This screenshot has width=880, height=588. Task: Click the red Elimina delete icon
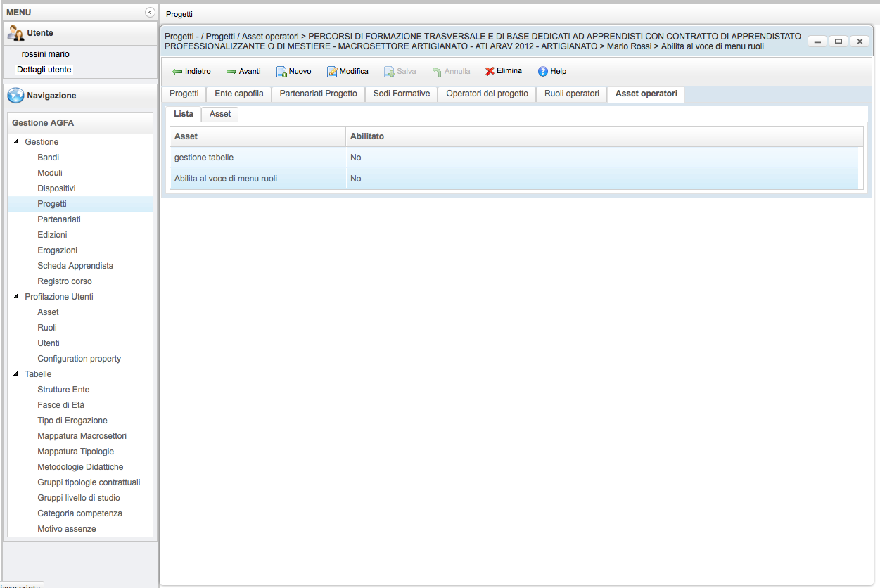coord(490,71)
